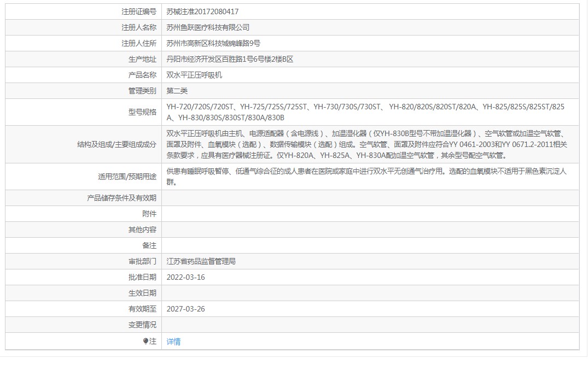
Task: Select approval department 江苏省药品监督管理局
Action: pos(201,261)
